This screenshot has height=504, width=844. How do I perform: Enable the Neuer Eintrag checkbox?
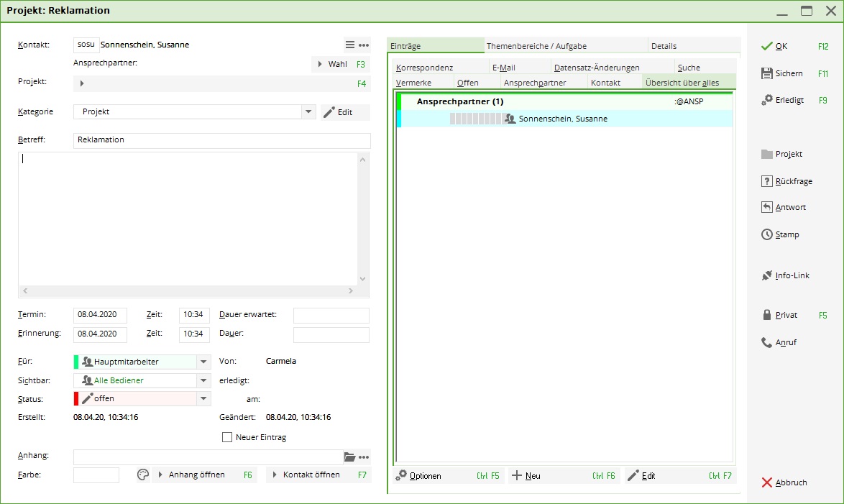point(227,437)
